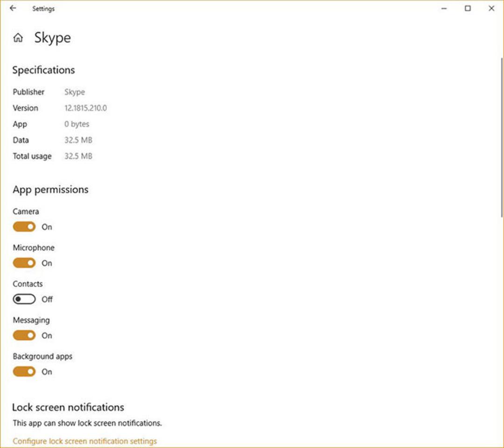Click the Specifications heading

tap(44, 70)
